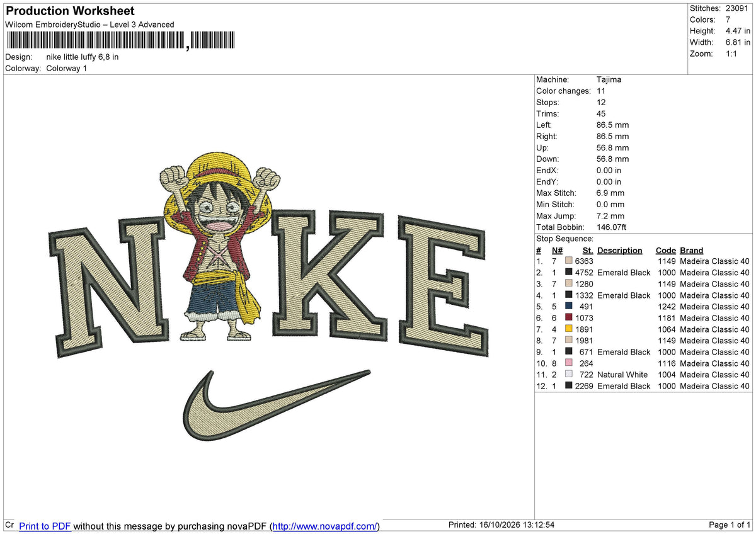Click the barcode under the Wilcom header

point(120,41)
